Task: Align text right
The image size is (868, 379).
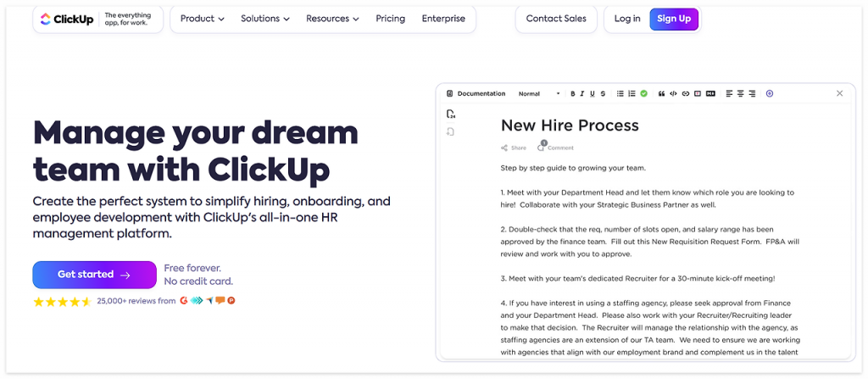Action: (x=753, y=93)
